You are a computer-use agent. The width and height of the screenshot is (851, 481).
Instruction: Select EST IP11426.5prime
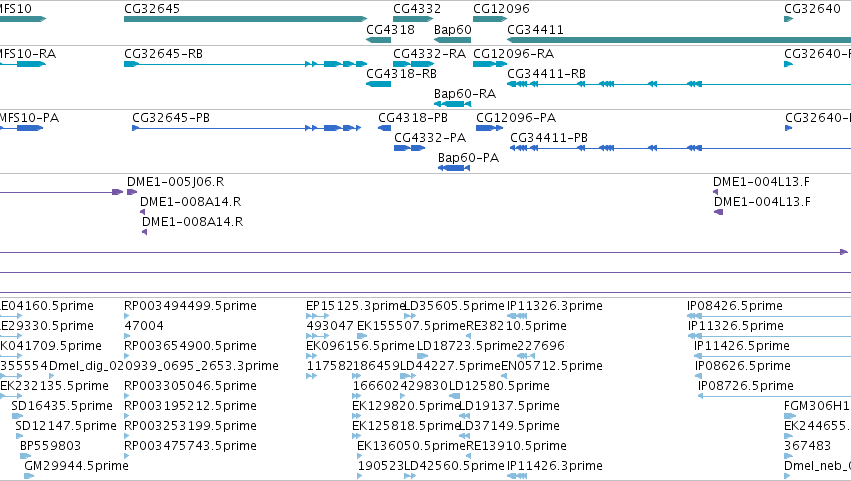tap(742, 346)
